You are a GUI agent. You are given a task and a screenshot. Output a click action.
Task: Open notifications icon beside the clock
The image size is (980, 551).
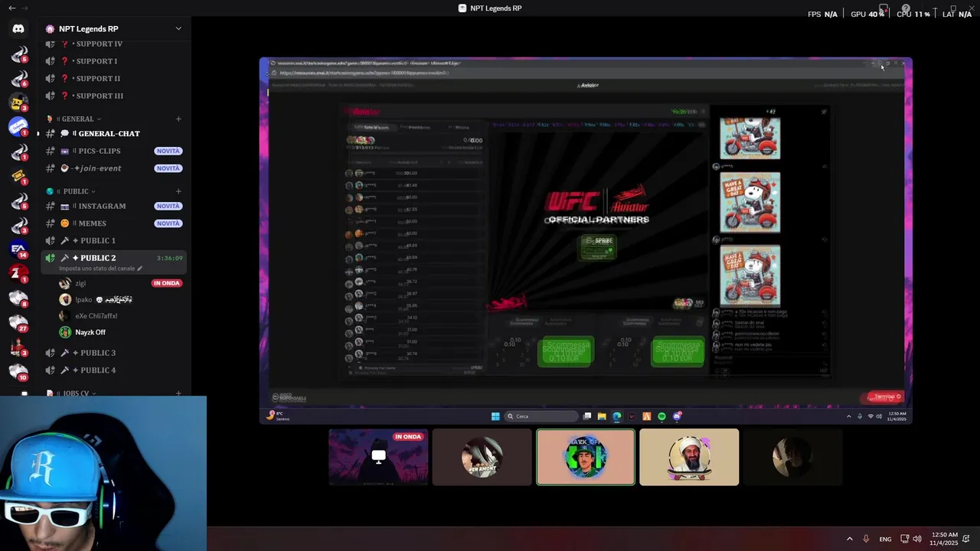pyautogui.click(x=967, y=539)
